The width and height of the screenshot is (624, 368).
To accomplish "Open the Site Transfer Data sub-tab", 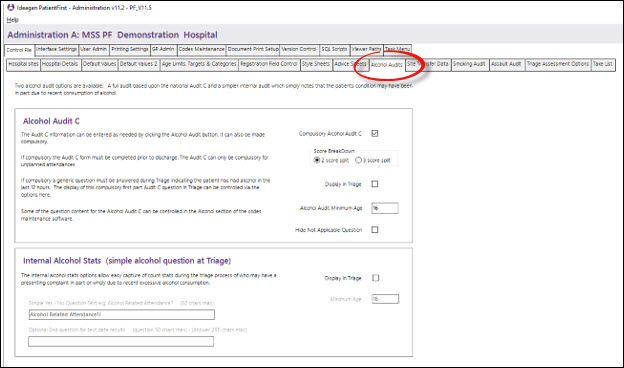I will click(428, 64).
